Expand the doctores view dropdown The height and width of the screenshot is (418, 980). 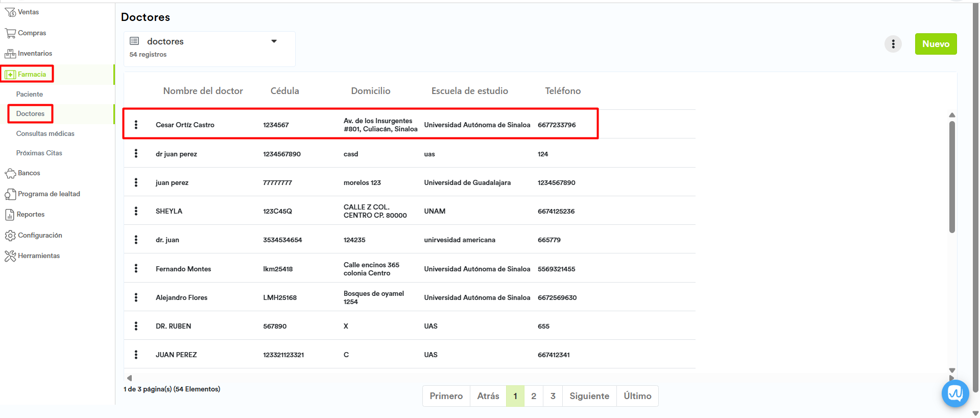coord(274,41)
